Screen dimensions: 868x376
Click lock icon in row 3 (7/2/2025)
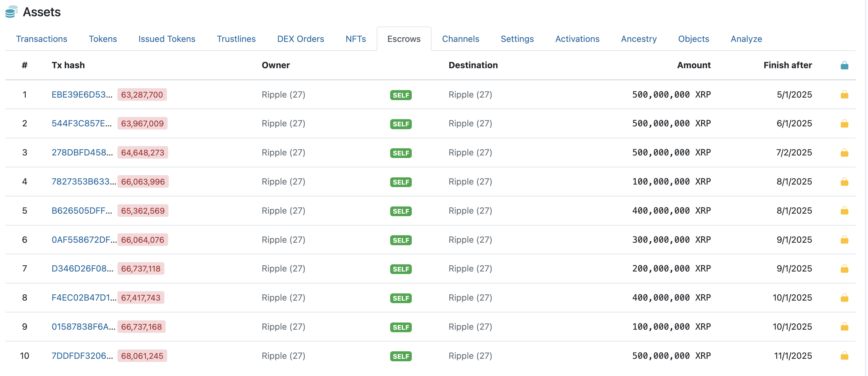click(844, 152)
